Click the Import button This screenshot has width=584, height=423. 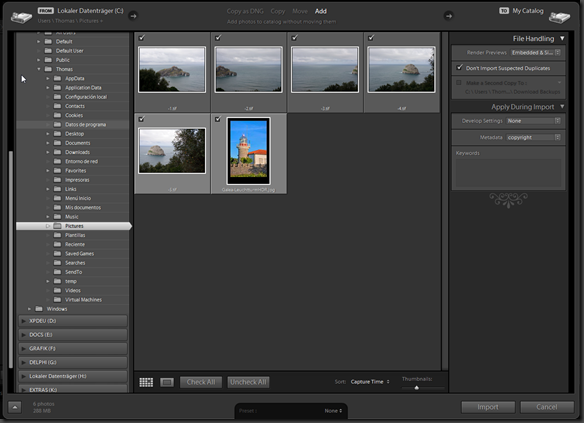click(x=488, y=407)
